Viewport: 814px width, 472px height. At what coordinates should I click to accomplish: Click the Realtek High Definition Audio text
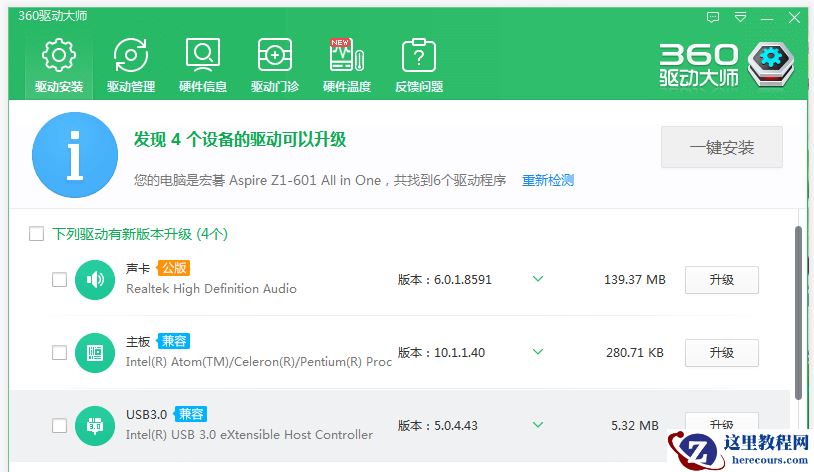click(211, 289)
